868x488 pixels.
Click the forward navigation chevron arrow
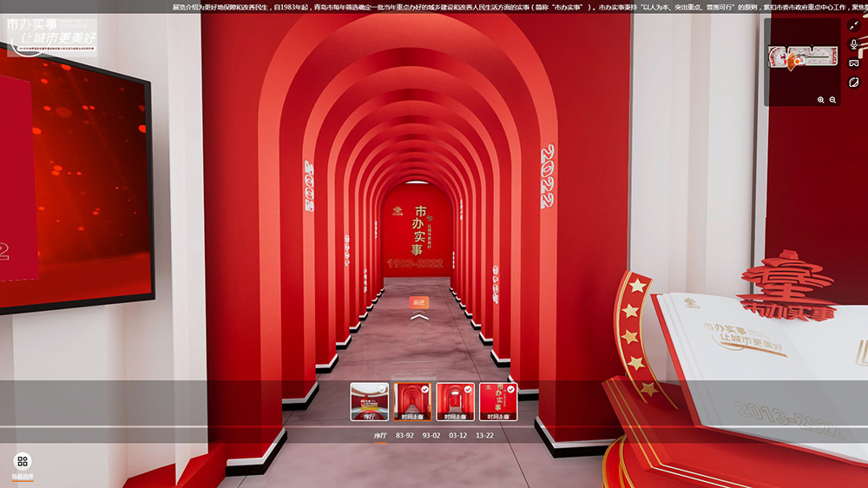click(x=419, y=318)
